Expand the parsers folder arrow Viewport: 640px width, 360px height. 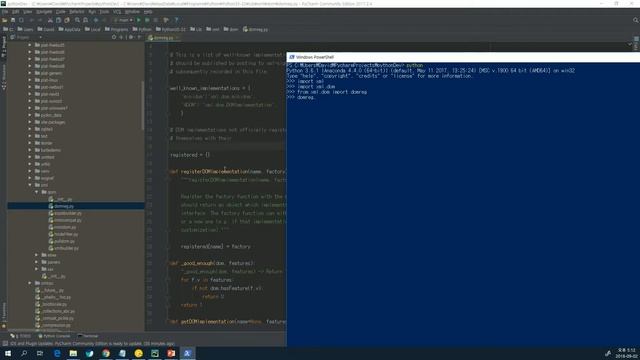click(36, 262)
